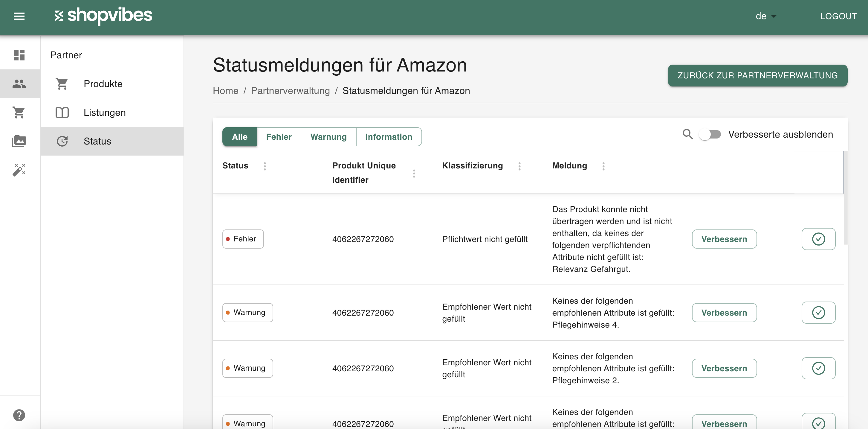868x429 pixels.
Task: Click the Status column header
Action: (235, 166)
